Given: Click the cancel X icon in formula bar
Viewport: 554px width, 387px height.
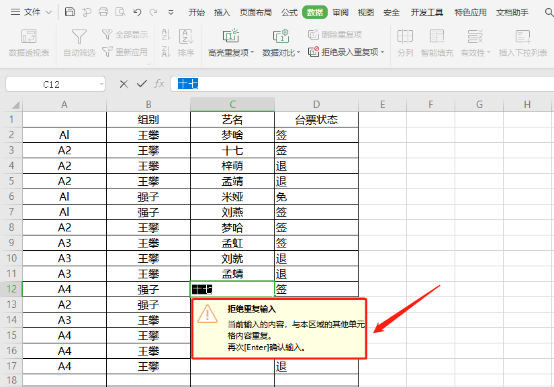Looking at the screenshot, I should pyautogui.click(x=124, y=84).
